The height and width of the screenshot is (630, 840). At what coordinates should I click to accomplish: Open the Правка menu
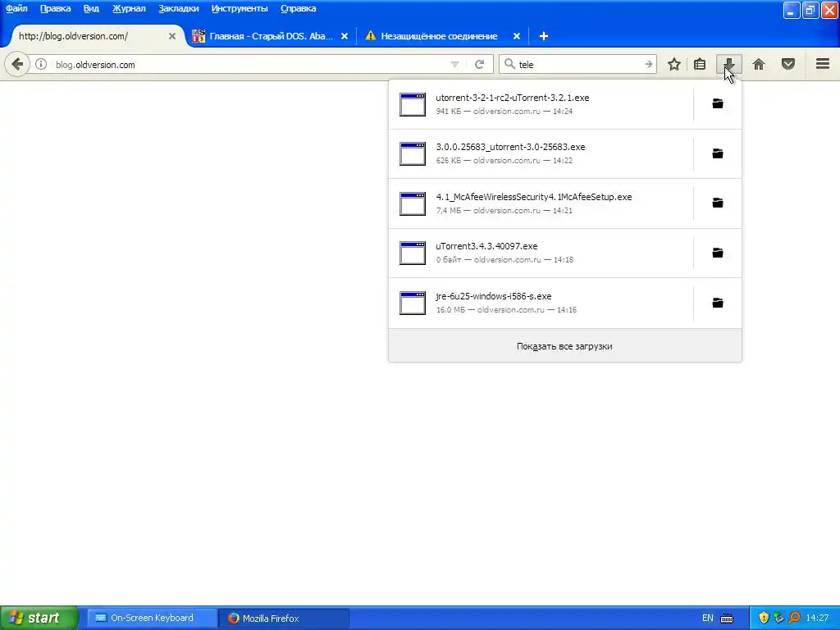click(x=55, y=8)
